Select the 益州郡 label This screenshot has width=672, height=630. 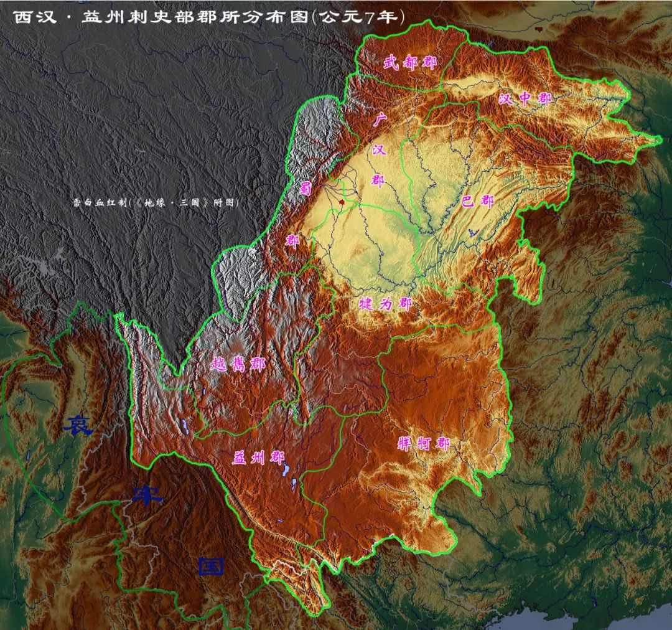[258, 458]
